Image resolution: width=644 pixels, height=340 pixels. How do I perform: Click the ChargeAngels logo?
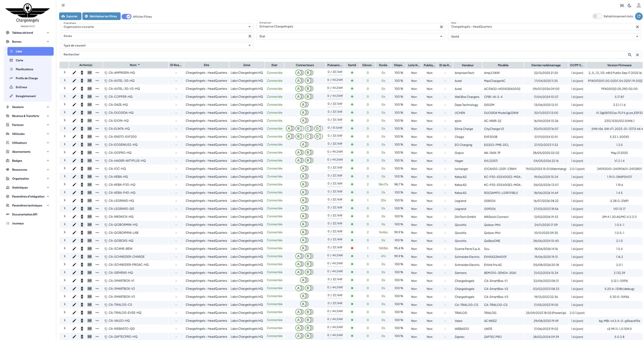point(28,13)
